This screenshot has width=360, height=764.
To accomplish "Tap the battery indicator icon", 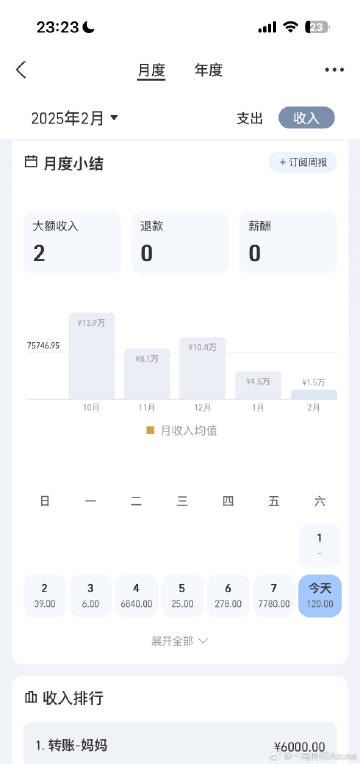I will click(317, 27).
